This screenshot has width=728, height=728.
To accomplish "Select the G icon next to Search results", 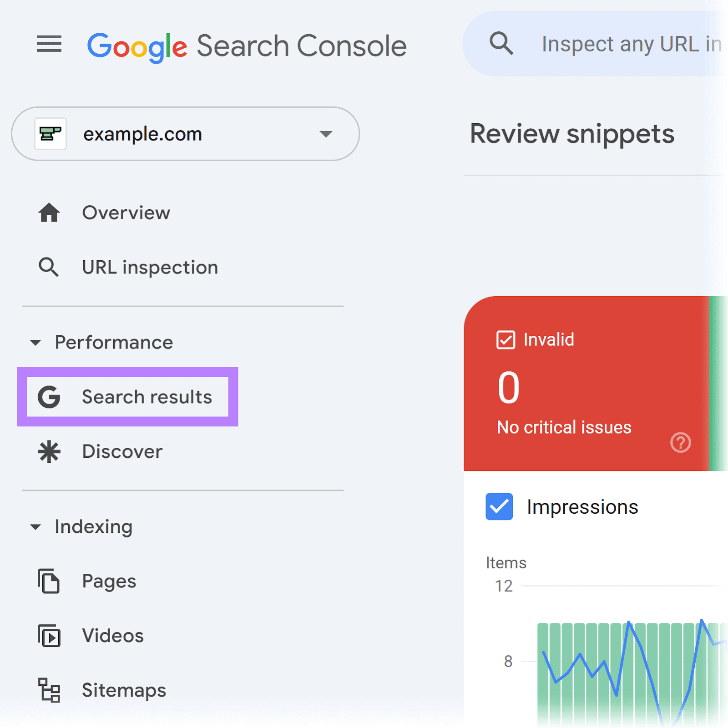I will (49, 396).
